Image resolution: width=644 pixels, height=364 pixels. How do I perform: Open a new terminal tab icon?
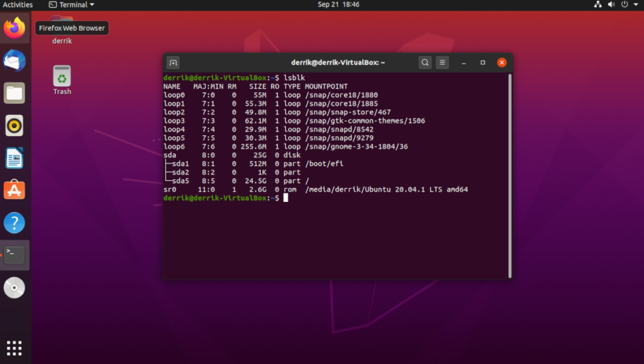point(172,62)
